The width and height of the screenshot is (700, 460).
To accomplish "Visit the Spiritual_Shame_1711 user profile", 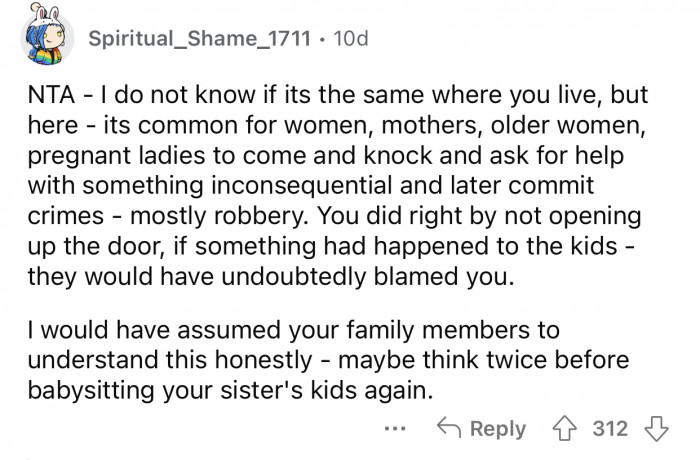I will [199, 38].
